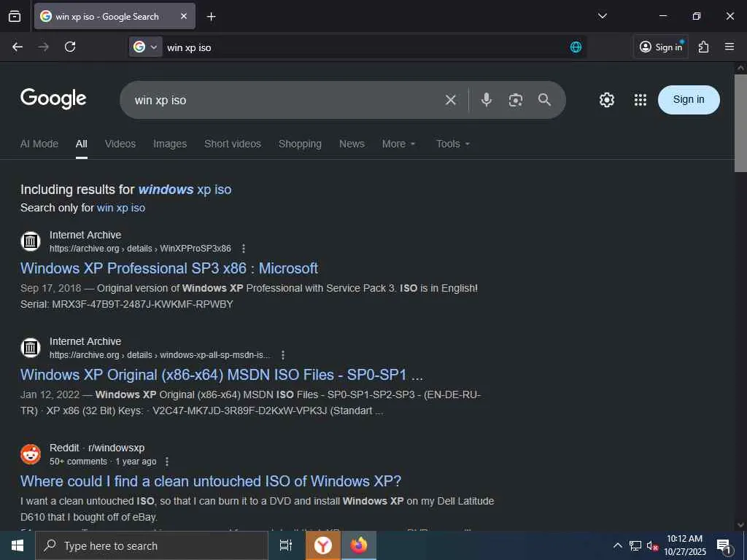Open the browser hamburger application menu
The width and height of the screenshot is (747, 560).
[x=729, y=47]
